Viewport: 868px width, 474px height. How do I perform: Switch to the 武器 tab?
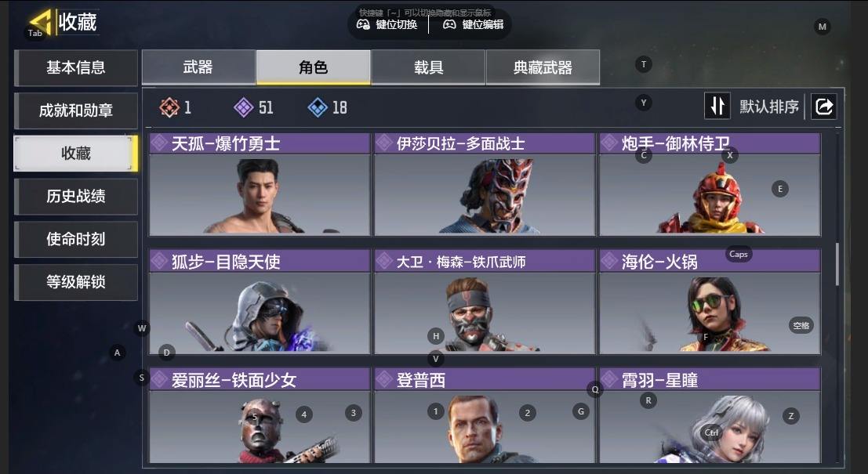pos(198,67)
